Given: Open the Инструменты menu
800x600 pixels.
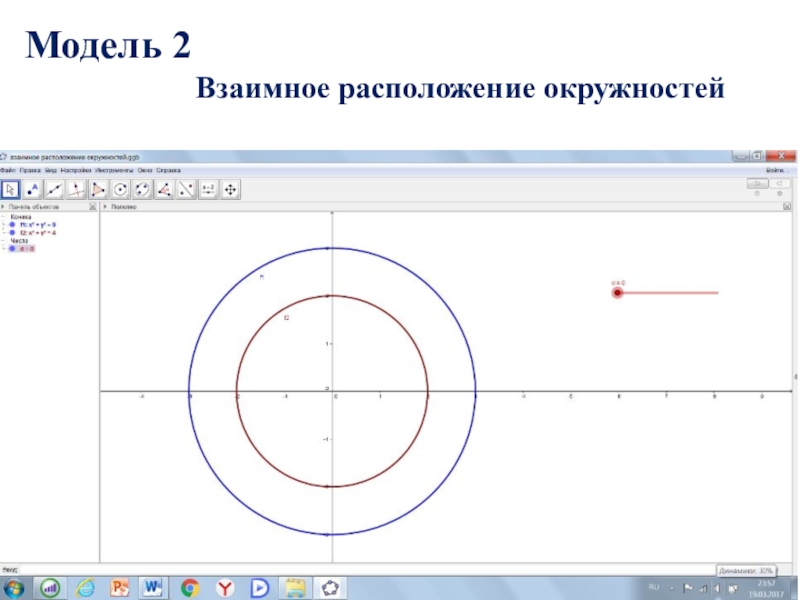Looking at the screenshot, I should (x=114, y=170).
